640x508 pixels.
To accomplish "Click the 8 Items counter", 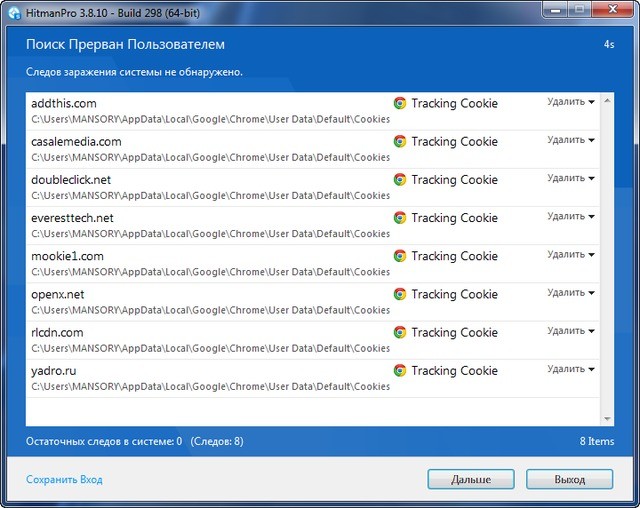I will [597, 441].
